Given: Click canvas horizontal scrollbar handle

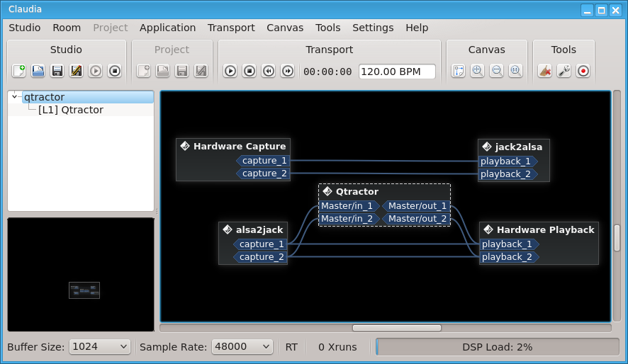Looking at the screenshot, I should click(396, 328).
